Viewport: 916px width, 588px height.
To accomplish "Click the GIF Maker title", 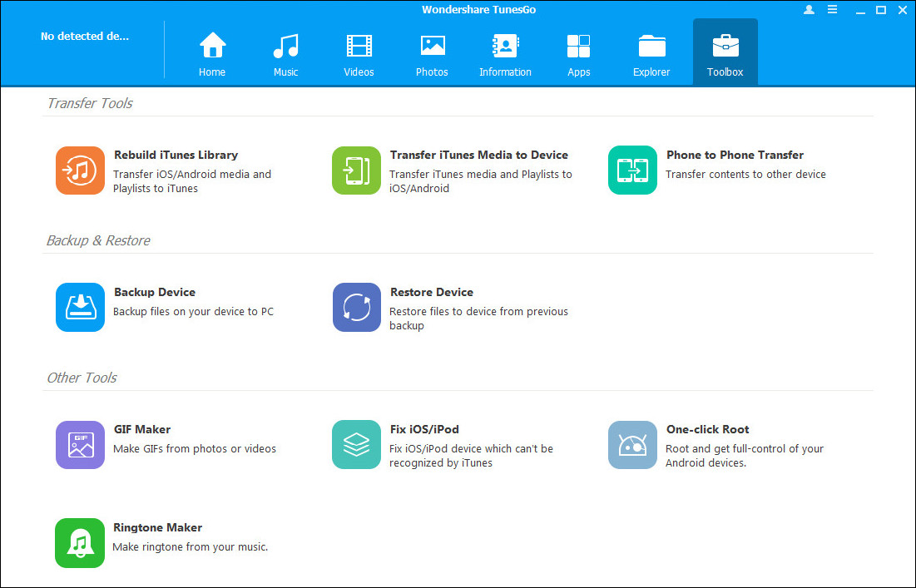I will tap(142, 429).
